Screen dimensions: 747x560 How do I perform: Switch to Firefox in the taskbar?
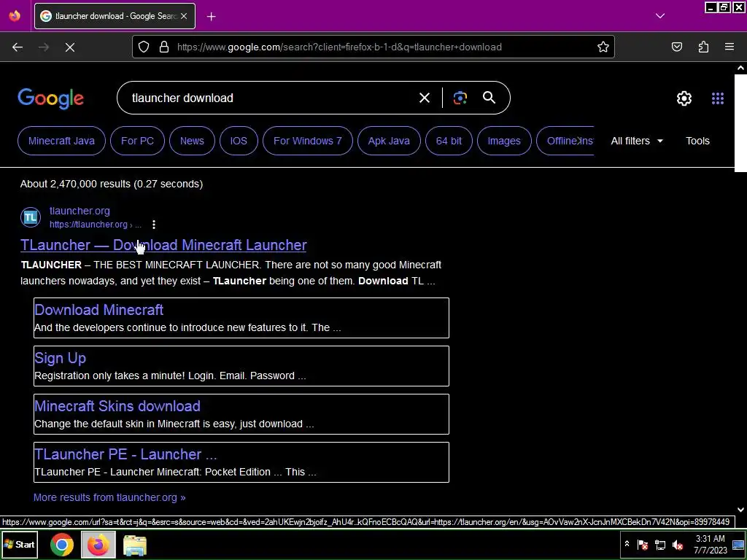click(x=98, y=545)
